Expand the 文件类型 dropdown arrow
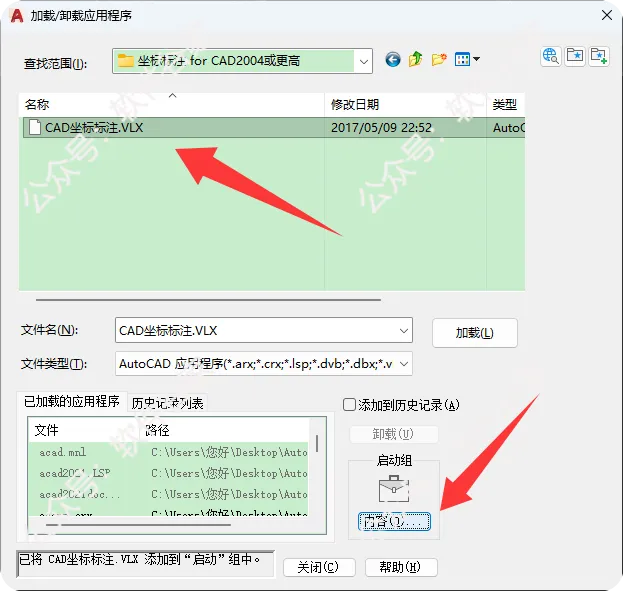This screenshot has width=623, height=591. tap(404, 364)
